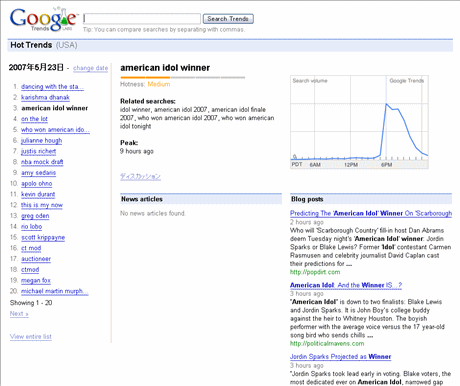460x386 pixels.
Task: Click the View entire list link
Action: coord(31,336)
